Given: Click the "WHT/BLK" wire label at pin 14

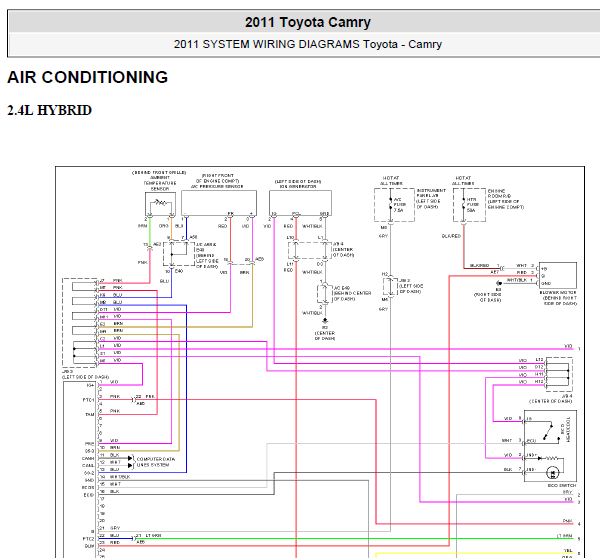Looking at the screenshot, I should coord(120,476).
